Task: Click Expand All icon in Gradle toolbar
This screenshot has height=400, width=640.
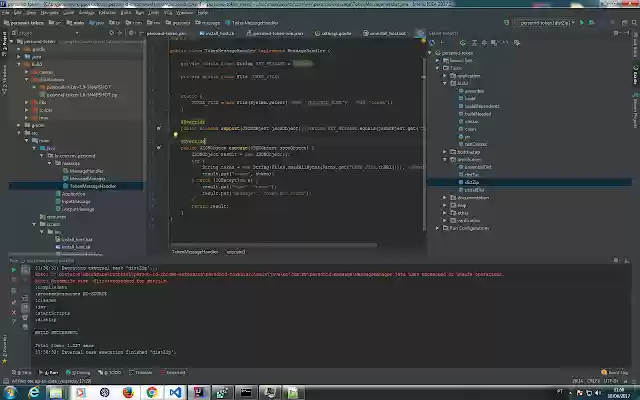Action: coord(474,42)
